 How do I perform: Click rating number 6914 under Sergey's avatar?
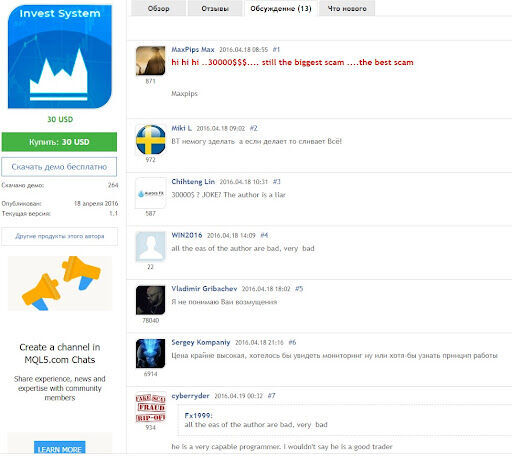[150, 374]
